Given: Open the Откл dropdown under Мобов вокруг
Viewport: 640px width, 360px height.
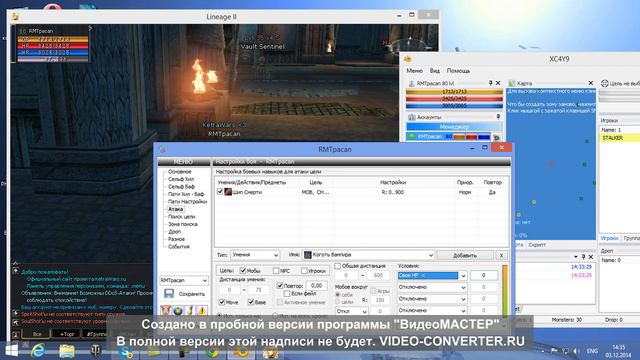Looking at the screenshot, I should pos(351,311).
